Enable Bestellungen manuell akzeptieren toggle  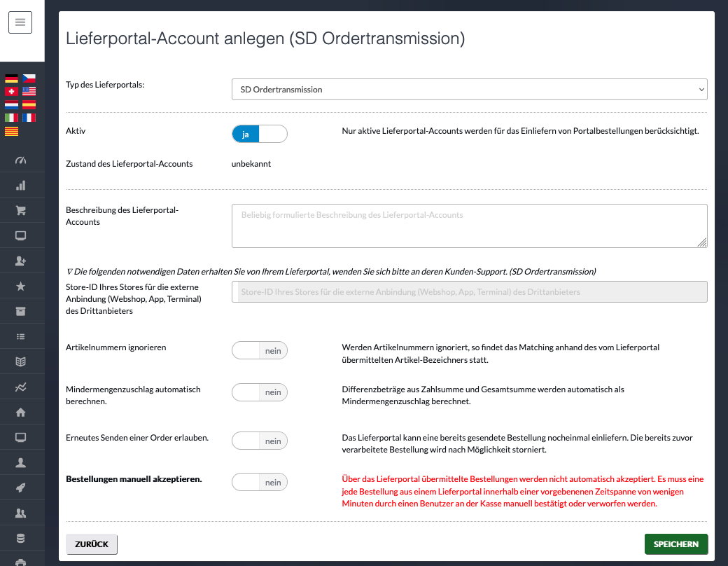260,483
